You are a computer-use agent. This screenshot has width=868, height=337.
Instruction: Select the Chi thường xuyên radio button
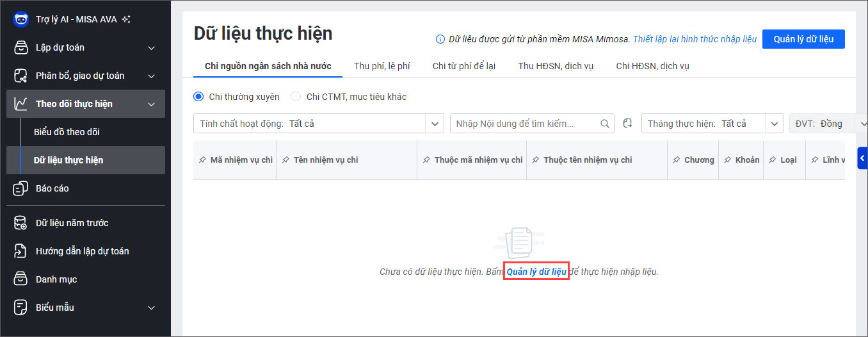[x=198, y=97]
